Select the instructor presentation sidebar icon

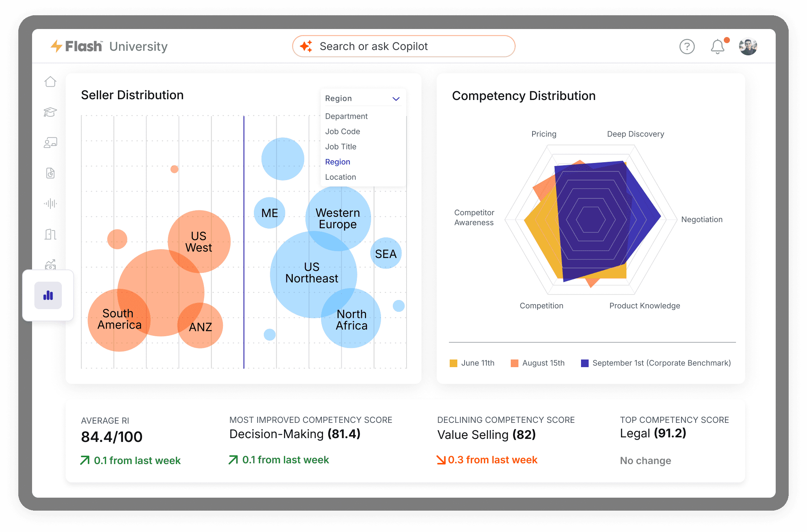tap(50, 143)
